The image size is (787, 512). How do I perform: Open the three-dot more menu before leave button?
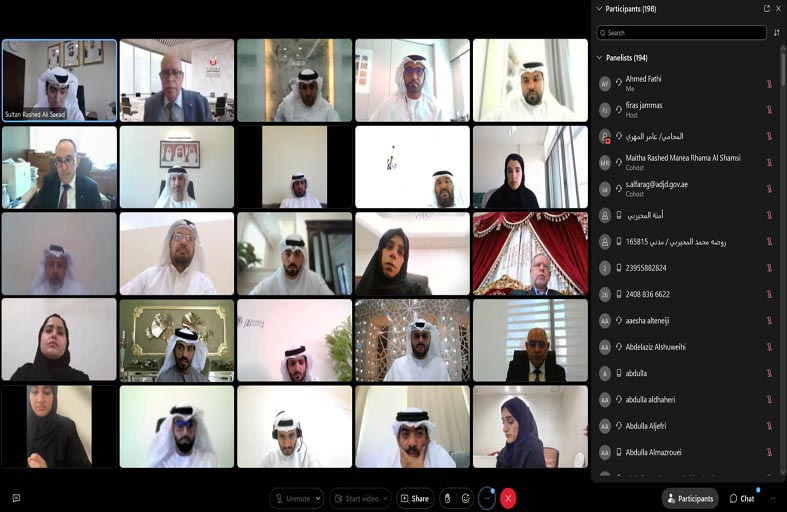(487, 498)
